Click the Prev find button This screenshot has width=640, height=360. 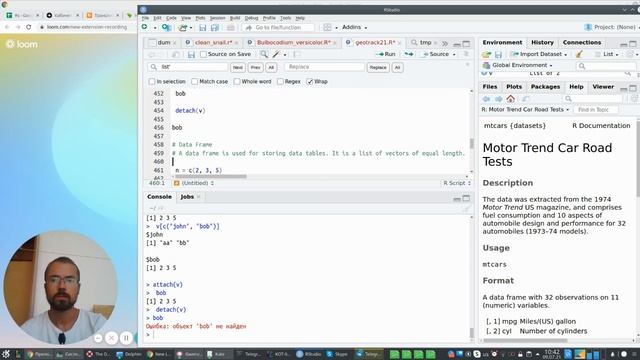tap(256, 67)
